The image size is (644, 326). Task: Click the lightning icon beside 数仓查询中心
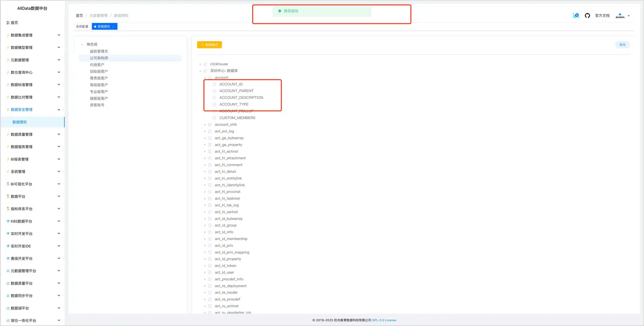pyautogui.click(x=8, y=72)
